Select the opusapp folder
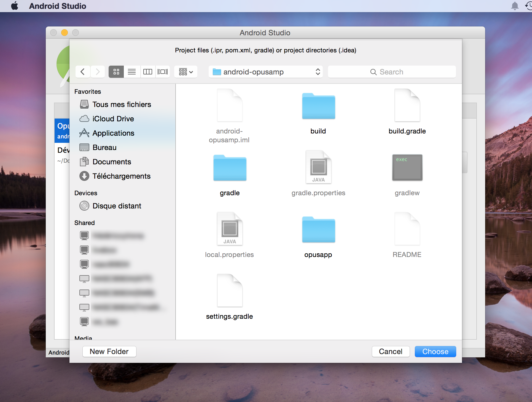532x402 pixels. [x=318, y=230]
